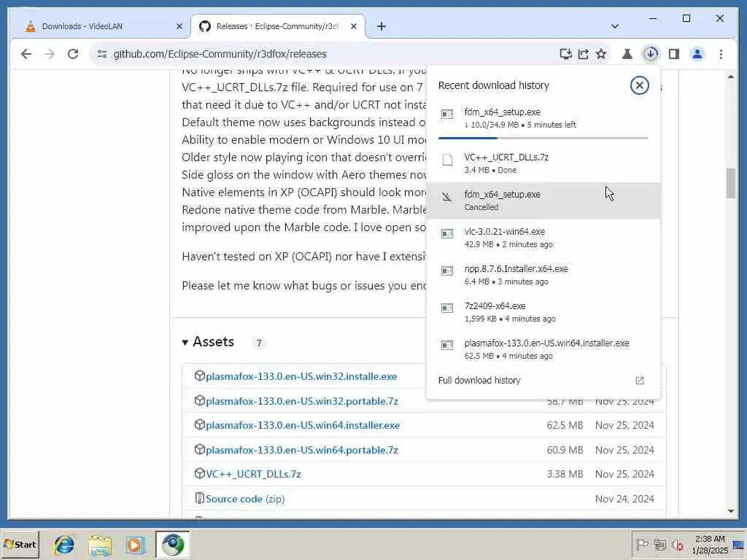The width and height of the screenshot is (747, 560).
Task: Click the open-in-new-tab icon for download history
Action: 639,381
